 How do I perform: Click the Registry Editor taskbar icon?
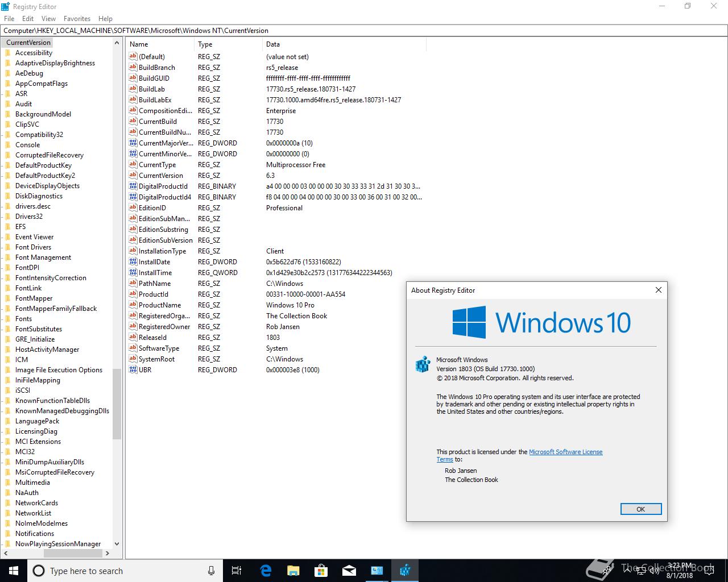pyautogui.click(x=405, y=571)
